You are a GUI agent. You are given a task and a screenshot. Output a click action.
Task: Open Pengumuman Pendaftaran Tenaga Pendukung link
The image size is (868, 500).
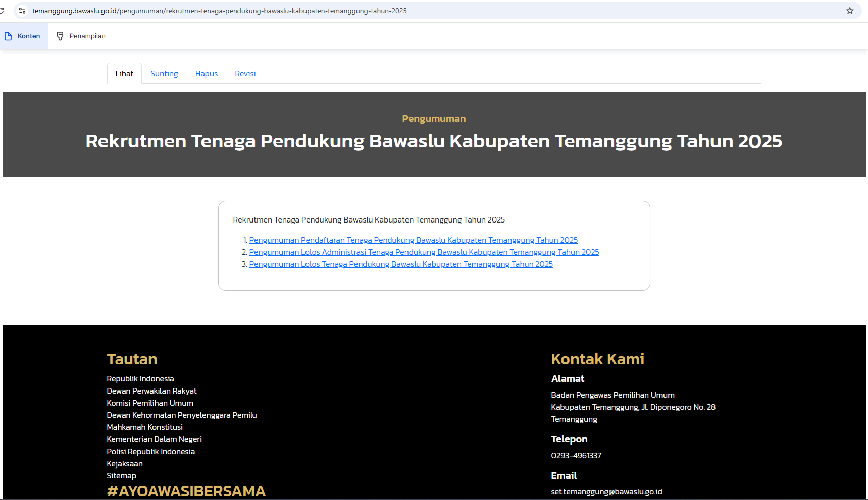413,240
